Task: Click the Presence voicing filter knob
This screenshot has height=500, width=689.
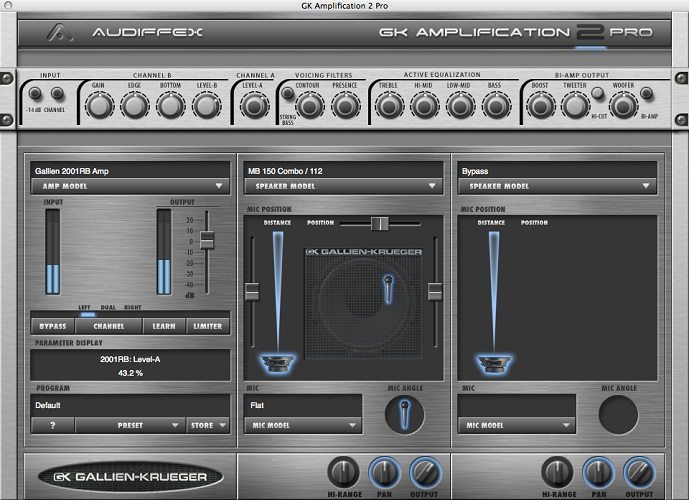Action: 344,105
